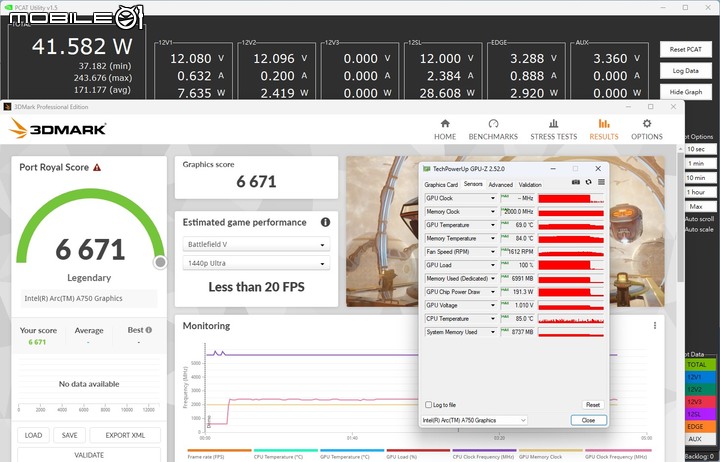The height and width of the screenshot is (462, 720).
Task: Switch to the Sensors tab in GPU-Z
Action: [473, 184]
